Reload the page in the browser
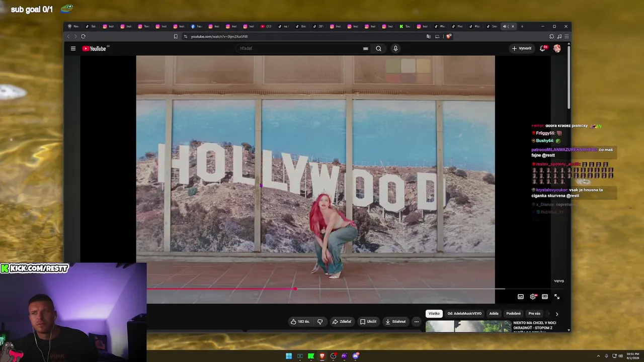 [83, 36]
